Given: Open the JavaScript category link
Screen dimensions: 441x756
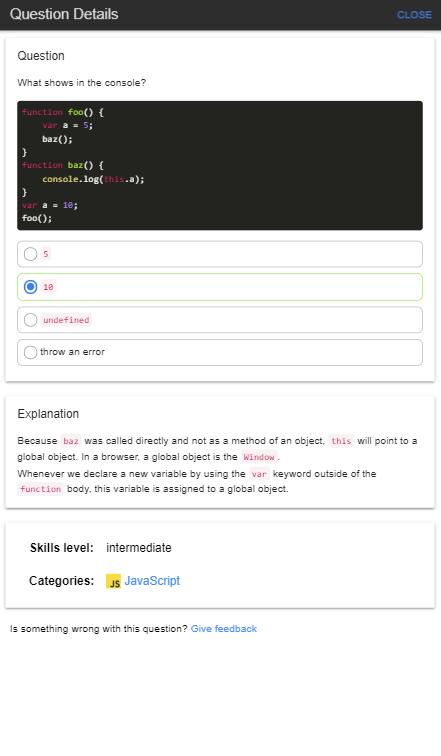Looking at the screenshot, I should (152, 580).
